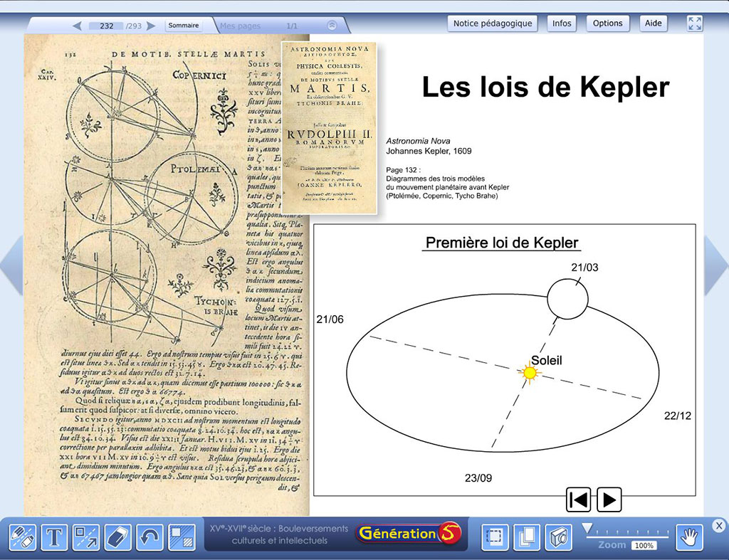Undo last action with curved arrow icon

[150, 537]
